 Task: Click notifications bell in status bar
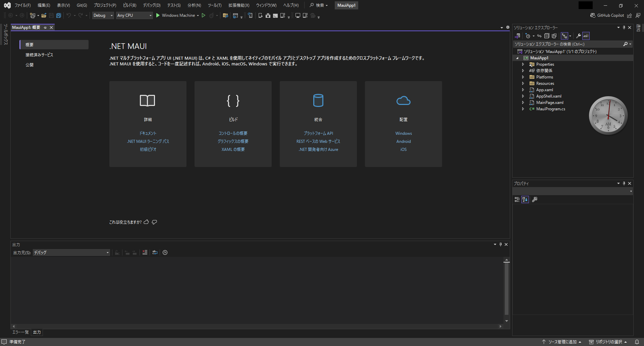(x=637, y=342)
